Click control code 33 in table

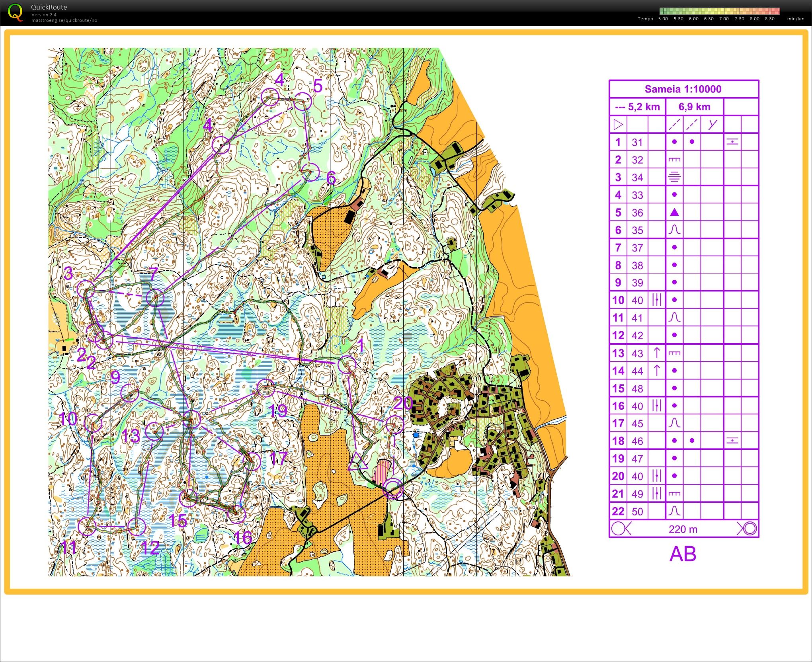click(x=637, y=195)
